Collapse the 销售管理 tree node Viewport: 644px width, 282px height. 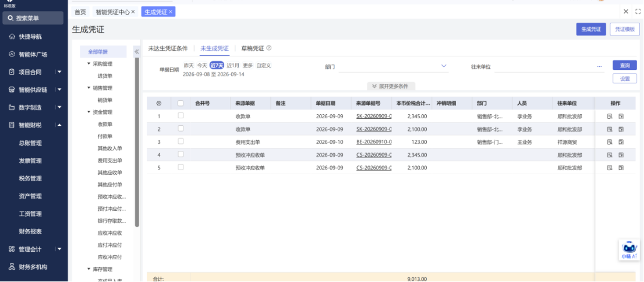tap(89, 87)
